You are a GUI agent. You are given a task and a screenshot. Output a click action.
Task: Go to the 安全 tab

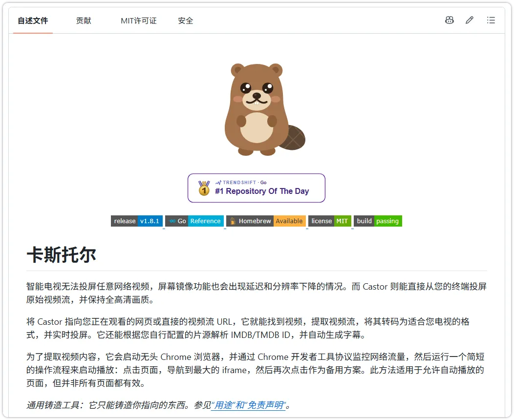pos(186,21)
